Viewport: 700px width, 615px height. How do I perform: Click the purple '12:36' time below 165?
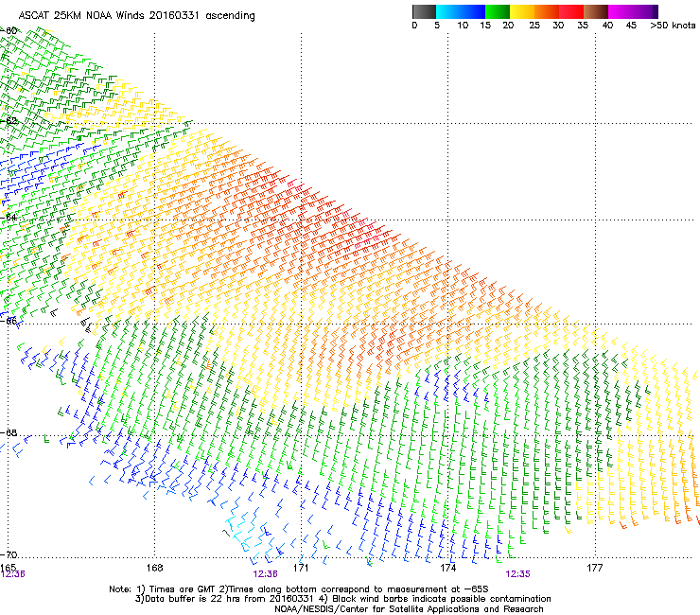tap(12, 574)
